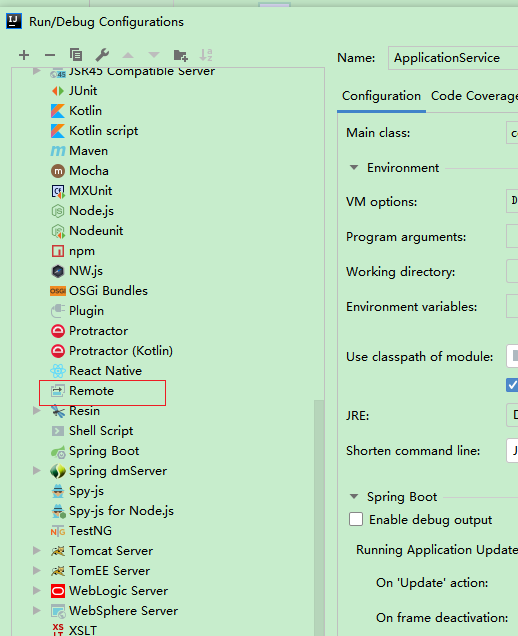This screenshot has width=518, height=636.
Task: Create new folder icon in toolbar
Action: click(180, 55)
